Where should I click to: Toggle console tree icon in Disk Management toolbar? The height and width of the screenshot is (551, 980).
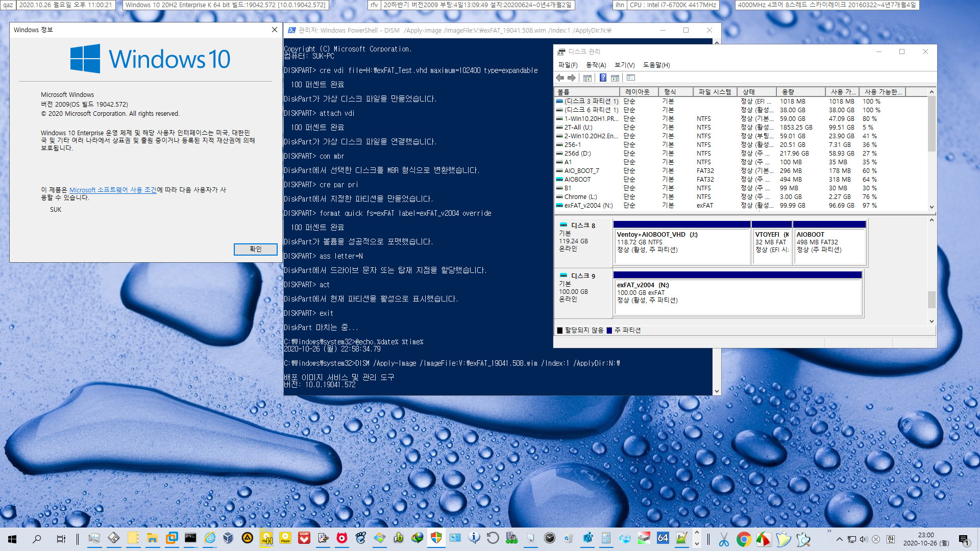[x=587, y=78]
